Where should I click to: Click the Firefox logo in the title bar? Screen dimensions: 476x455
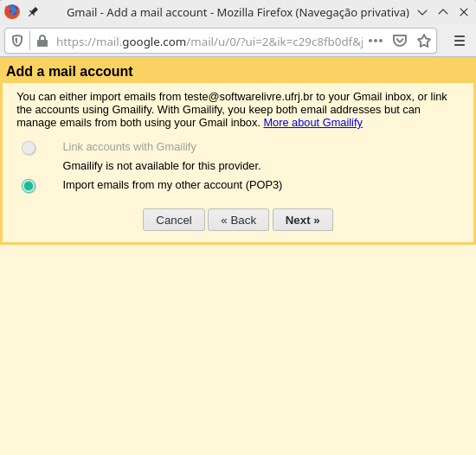pos(12,12)
